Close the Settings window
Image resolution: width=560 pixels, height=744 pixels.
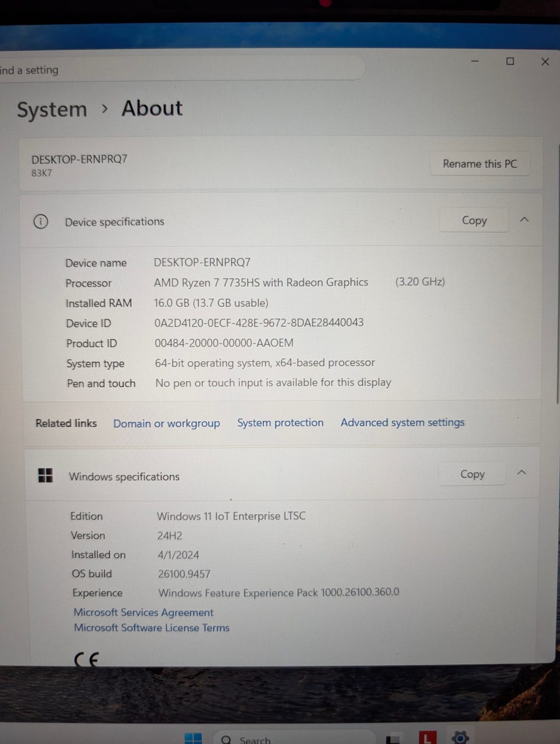545,61
